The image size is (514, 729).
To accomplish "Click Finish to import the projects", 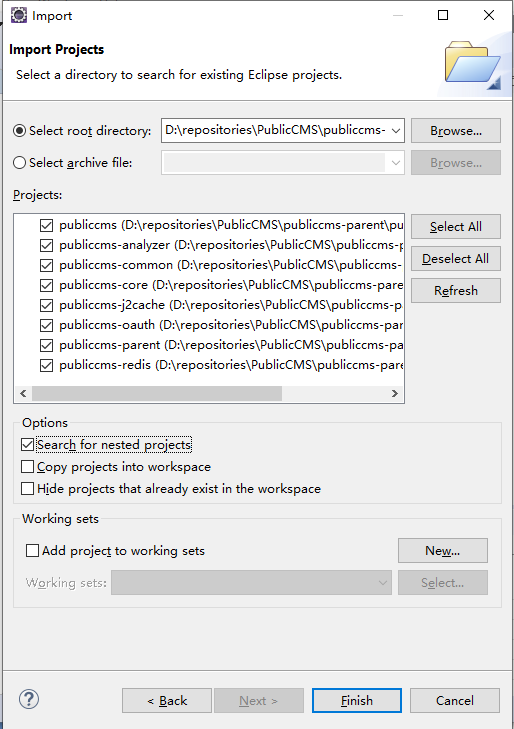I will [x=356, y=701].
